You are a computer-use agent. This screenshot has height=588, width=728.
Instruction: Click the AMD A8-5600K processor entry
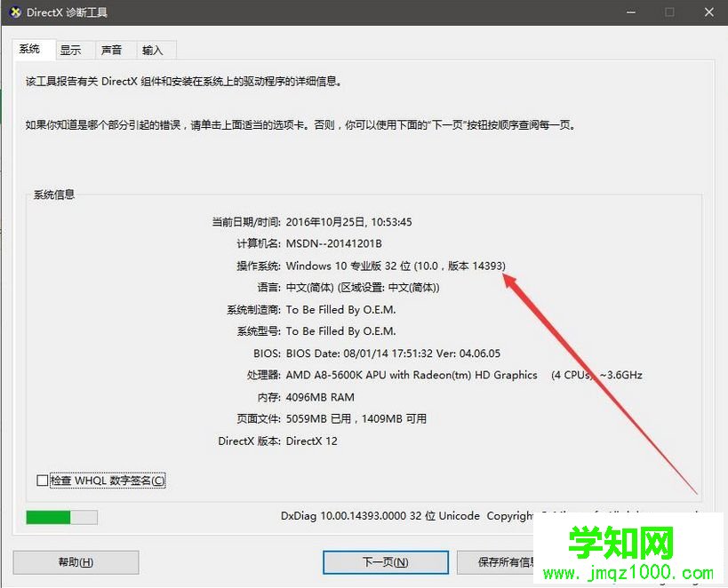point(409,375)
